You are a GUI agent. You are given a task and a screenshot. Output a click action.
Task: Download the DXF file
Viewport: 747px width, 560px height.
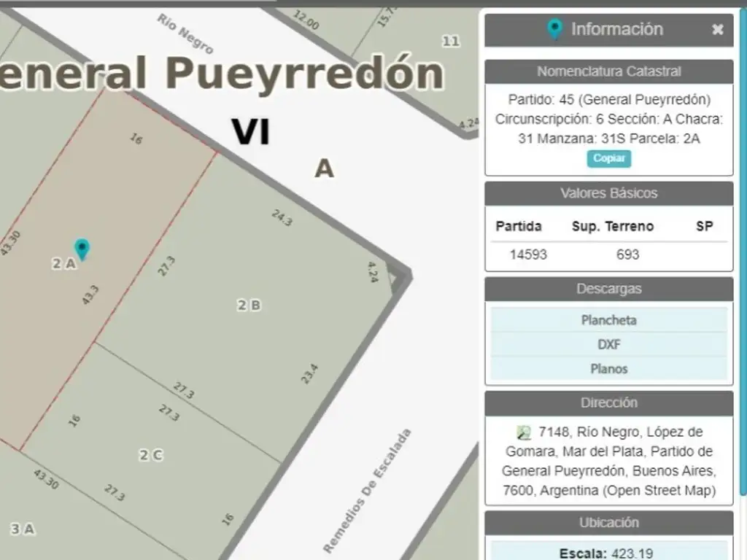[608, 344]
